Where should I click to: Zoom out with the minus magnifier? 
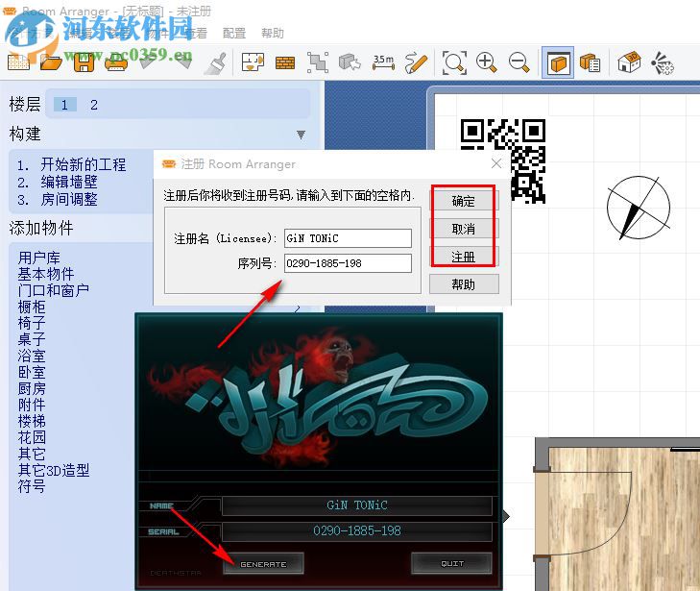coord(519,62)
